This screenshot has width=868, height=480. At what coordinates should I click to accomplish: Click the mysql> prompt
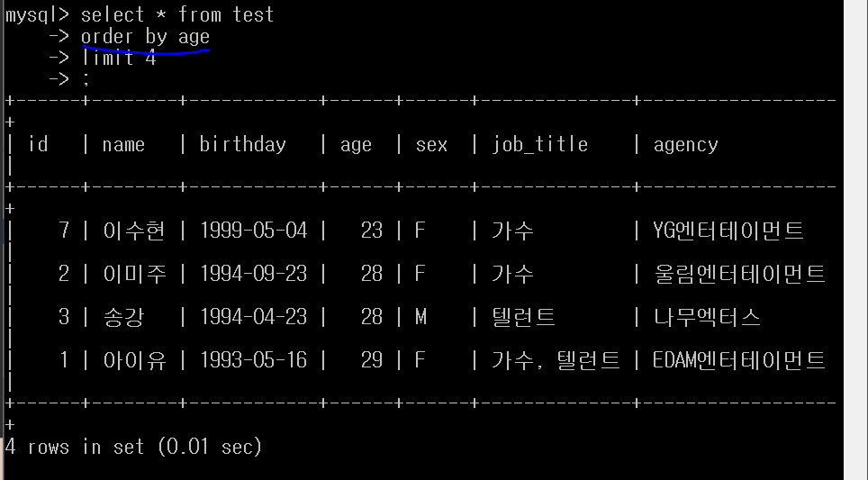click(x=37, y=15)
